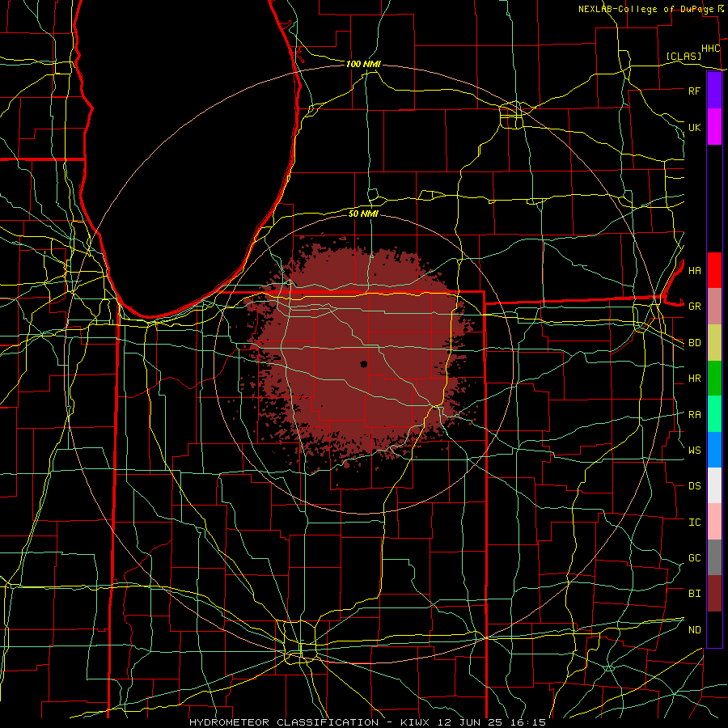Click the '100 NMI' range ring label
This screenshot has height=728, width=728.
click(x=363, y=64)
